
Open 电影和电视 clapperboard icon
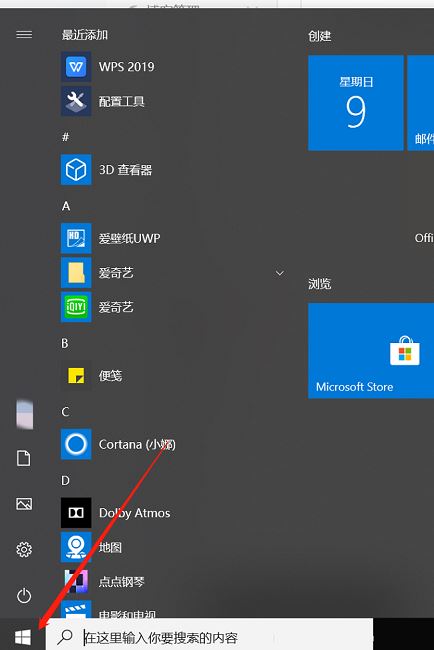(x=76, y=609)
